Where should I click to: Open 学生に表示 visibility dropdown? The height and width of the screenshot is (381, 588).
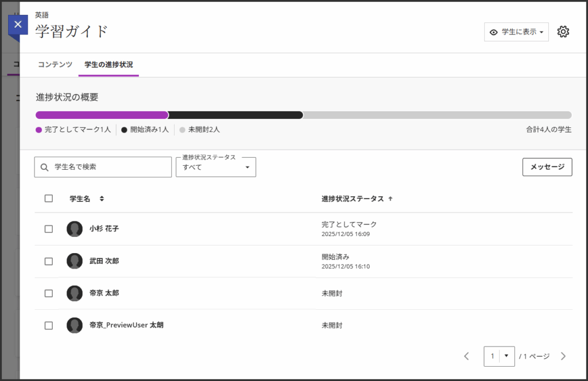point(516,32)
